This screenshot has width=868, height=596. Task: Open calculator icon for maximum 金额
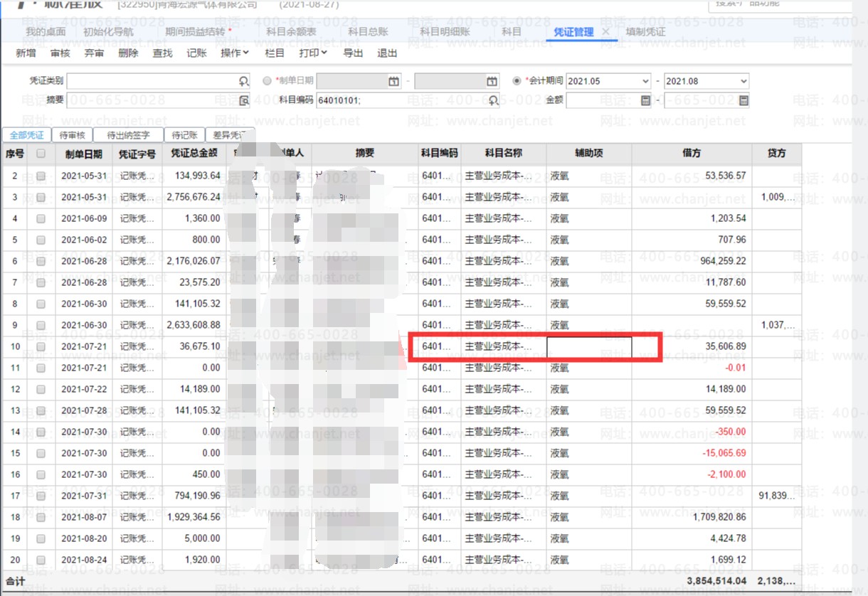743,100
